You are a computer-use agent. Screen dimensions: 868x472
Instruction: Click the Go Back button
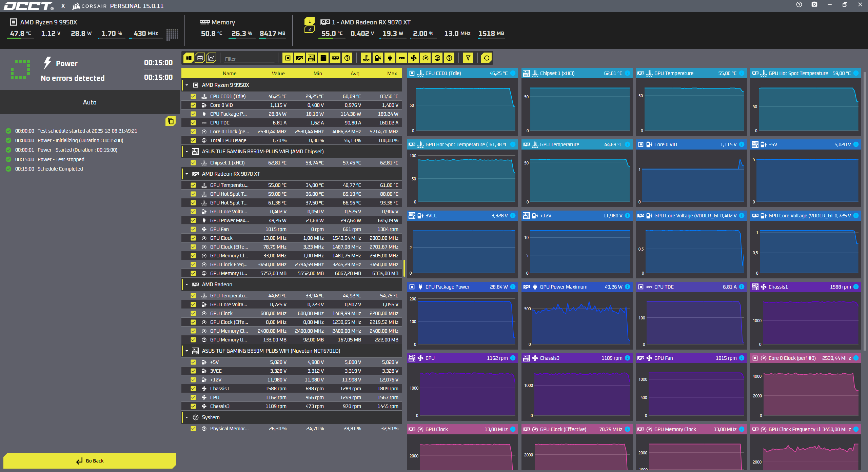(90, 461)
